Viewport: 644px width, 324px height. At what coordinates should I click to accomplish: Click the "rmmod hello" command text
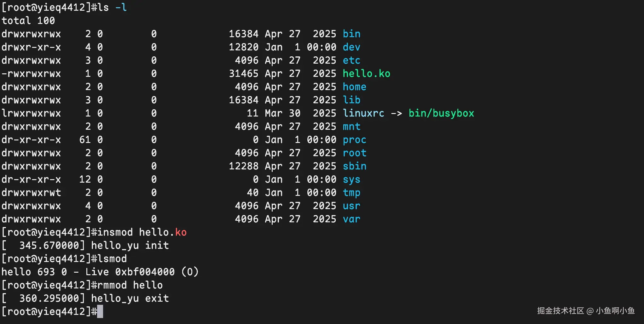[x=130, y=285]
